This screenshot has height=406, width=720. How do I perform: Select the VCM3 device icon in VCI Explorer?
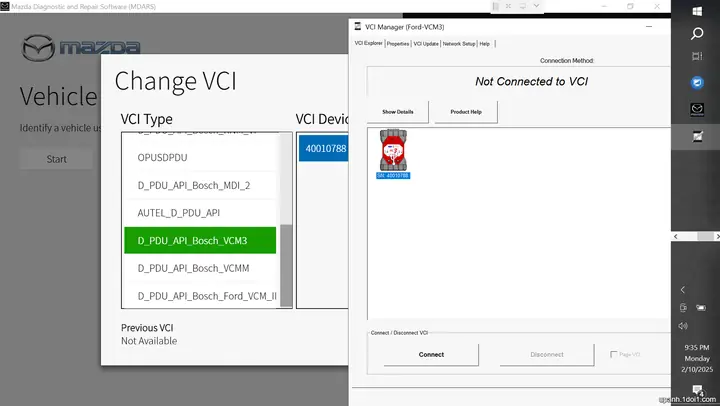[x=392, y=153]
